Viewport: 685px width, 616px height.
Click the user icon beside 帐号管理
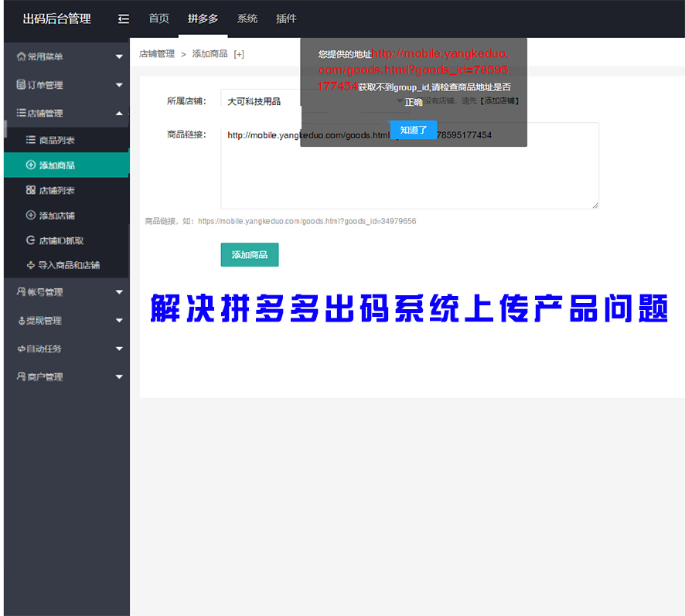pyautogui.click(x=21, y=291)
